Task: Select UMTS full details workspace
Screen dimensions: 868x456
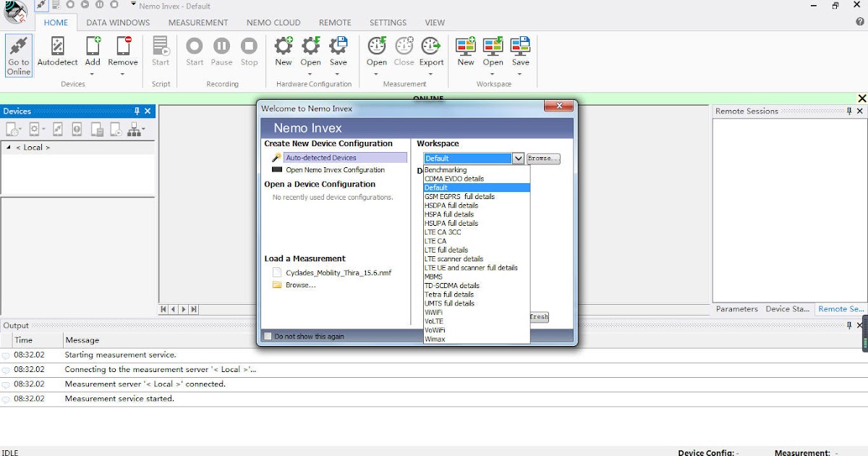Action: point(477,303)
